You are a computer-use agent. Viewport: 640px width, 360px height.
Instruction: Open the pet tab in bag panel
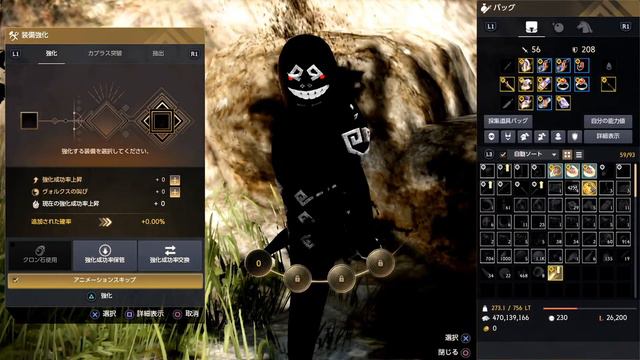(x=558, y=27)
